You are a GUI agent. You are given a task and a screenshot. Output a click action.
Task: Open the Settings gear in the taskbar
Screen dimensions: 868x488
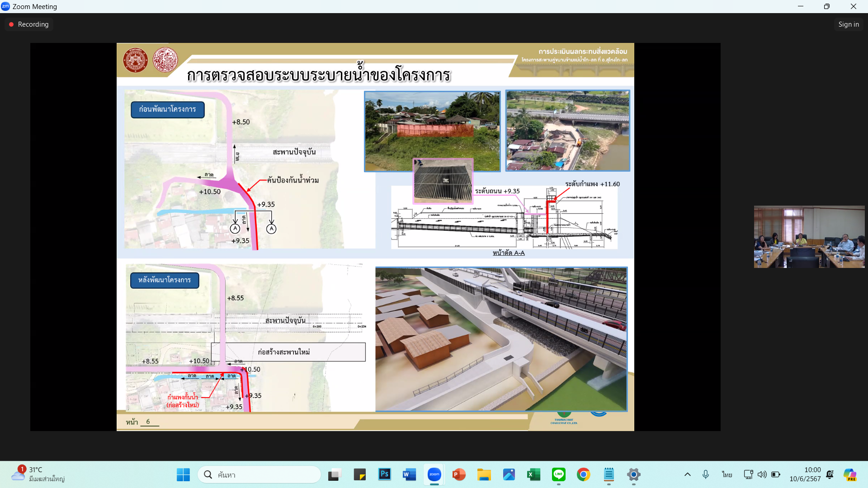[x=634, y=474]
